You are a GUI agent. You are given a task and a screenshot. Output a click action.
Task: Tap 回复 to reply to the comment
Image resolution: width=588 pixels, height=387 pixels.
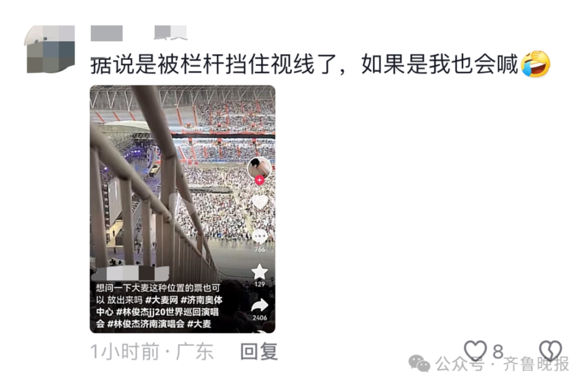point(259,352)
